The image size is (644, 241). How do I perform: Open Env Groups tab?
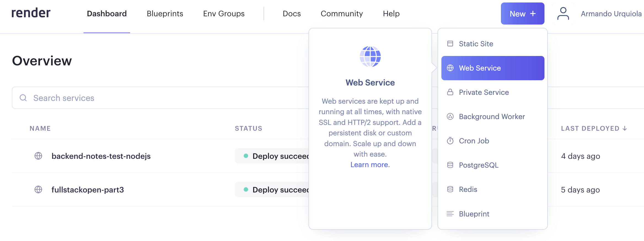coord(224,14)
